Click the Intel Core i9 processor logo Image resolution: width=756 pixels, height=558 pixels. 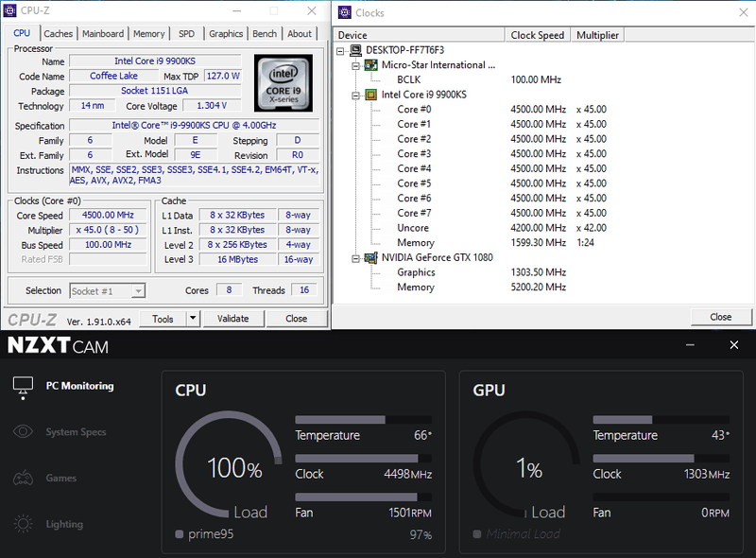pos(283,83)
